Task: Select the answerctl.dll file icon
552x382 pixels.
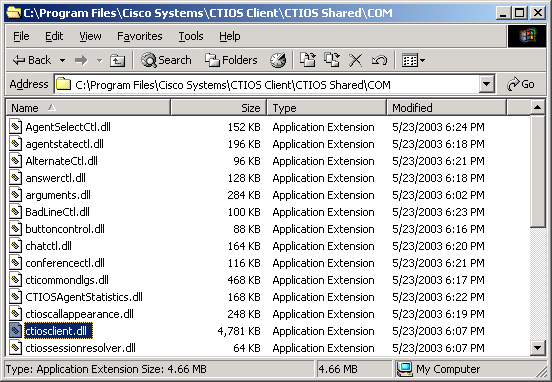Action: (15, 178)
